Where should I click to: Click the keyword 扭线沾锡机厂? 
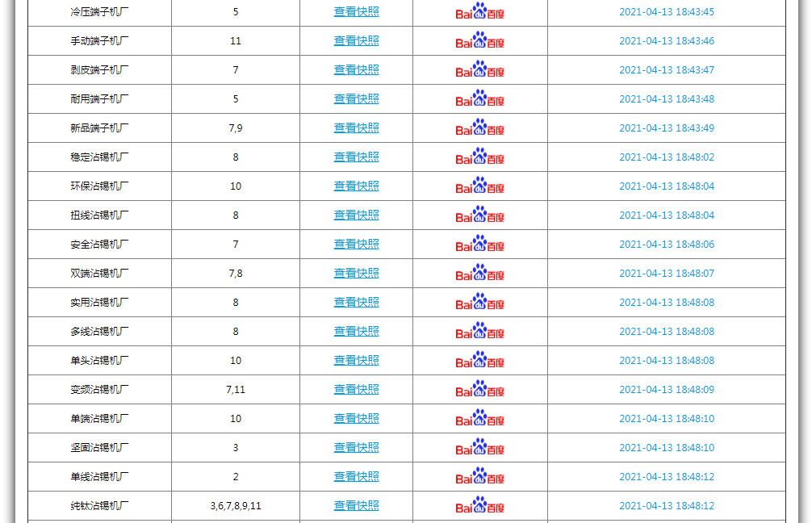point(99,215)
